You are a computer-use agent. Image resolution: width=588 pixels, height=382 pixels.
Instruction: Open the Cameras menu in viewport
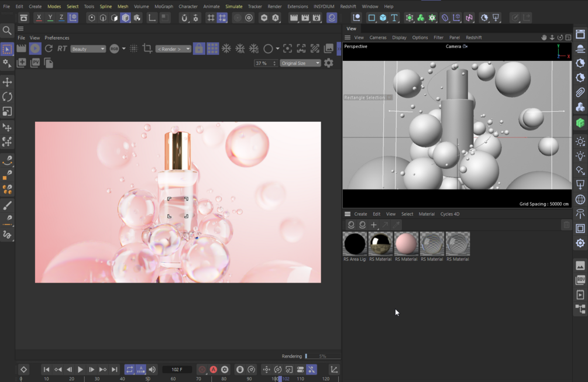[x=378, y=37]
